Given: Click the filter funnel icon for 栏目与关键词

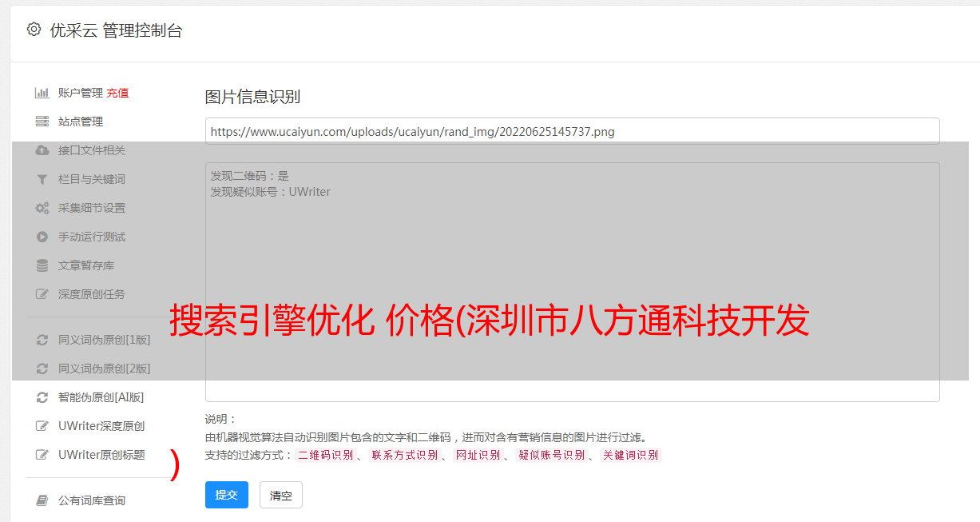Looking at the screenshot, I should pos(42,179).
